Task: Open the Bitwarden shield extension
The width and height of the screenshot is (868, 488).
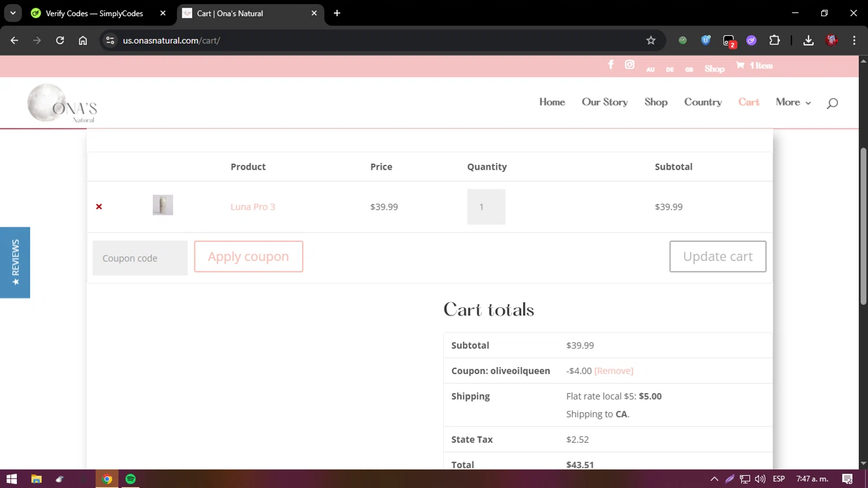Action: pos(705,41)
